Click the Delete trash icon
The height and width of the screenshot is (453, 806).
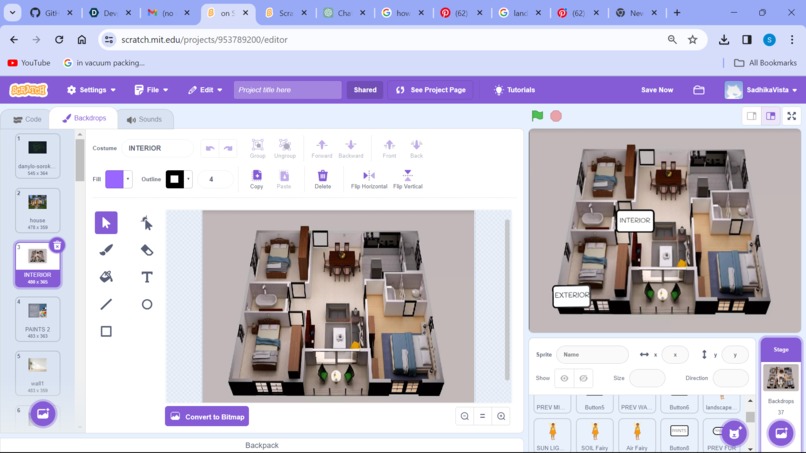point(322,179)
